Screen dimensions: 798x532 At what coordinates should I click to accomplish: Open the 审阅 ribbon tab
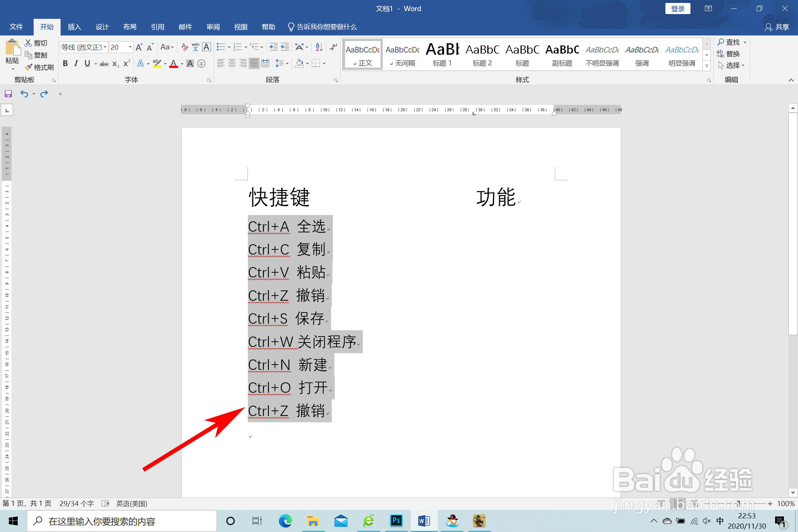click(213, 27)
